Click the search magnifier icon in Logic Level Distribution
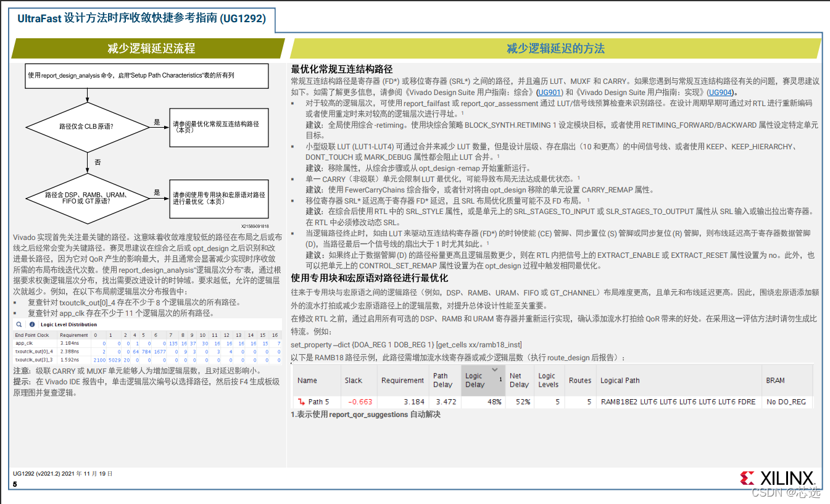The height and width of the screenshot is (504, 830). click(19, 324)
